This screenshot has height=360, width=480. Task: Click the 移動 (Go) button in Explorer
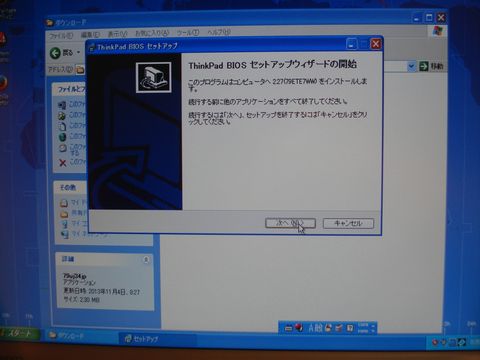click(432, 66)
